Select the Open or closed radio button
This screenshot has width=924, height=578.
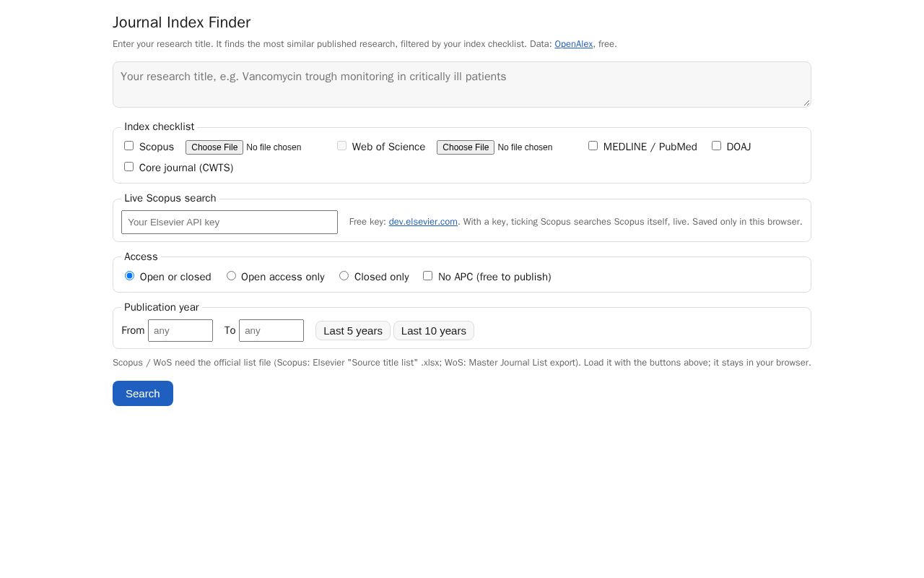(129, 276)
